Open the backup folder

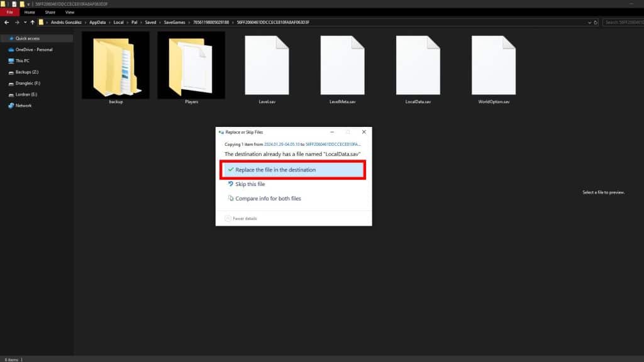116,68
